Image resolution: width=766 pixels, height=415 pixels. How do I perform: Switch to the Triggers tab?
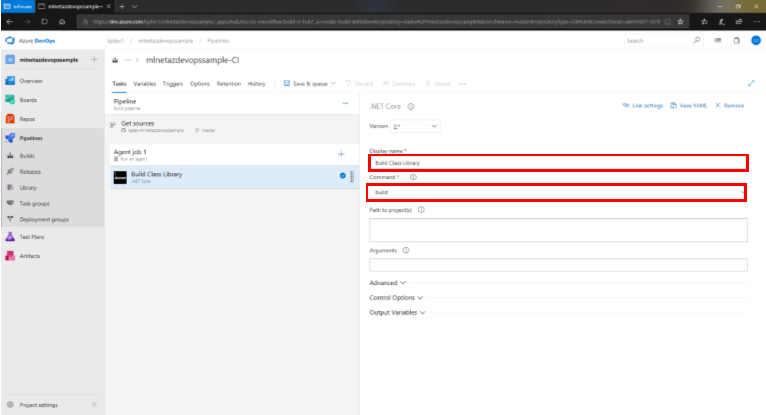point(172,84)
